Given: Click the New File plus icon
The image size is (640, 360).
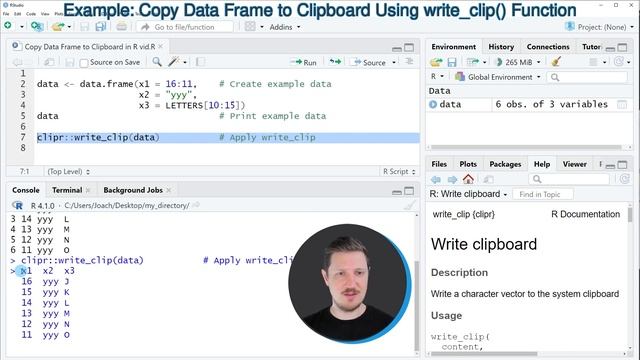Looking at the screenshot, I should tap(8, 26).
